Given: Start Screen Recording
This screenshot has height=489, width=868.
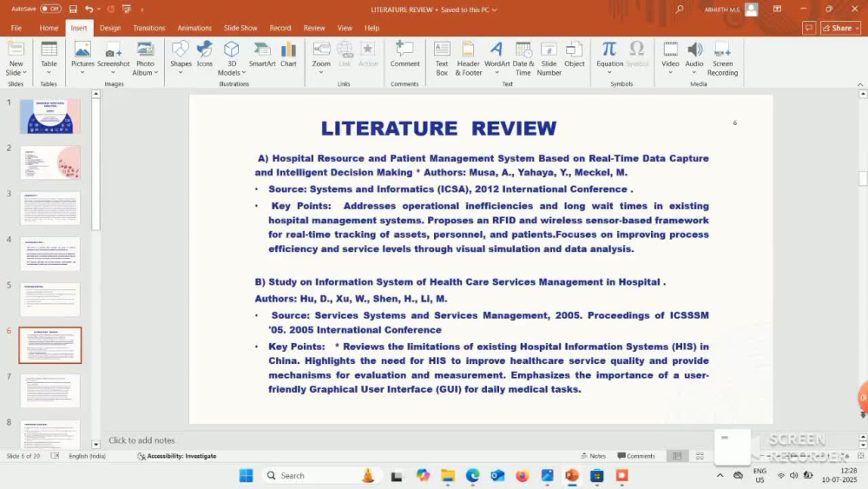Looking at the screenshot, I should coord(722,58).
